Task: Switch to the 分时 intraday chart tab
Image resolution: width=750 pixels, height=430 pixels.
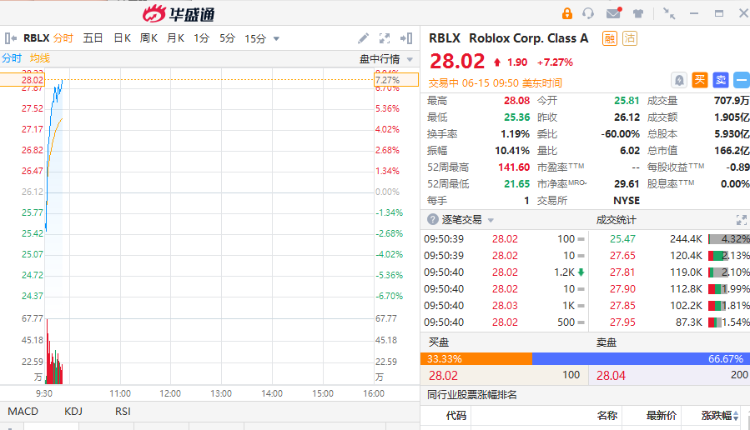Action: click(x=63, y=38)
